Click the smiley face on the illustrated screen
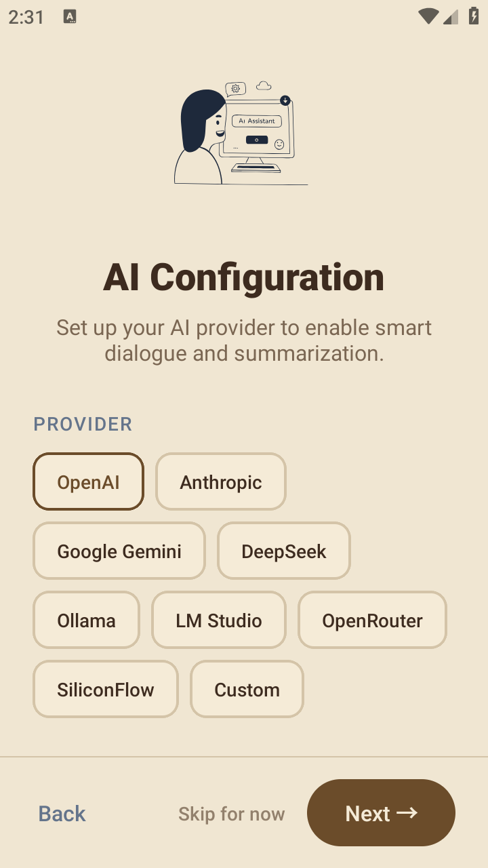This screenshot has width=488, height=868. point(279,144)
